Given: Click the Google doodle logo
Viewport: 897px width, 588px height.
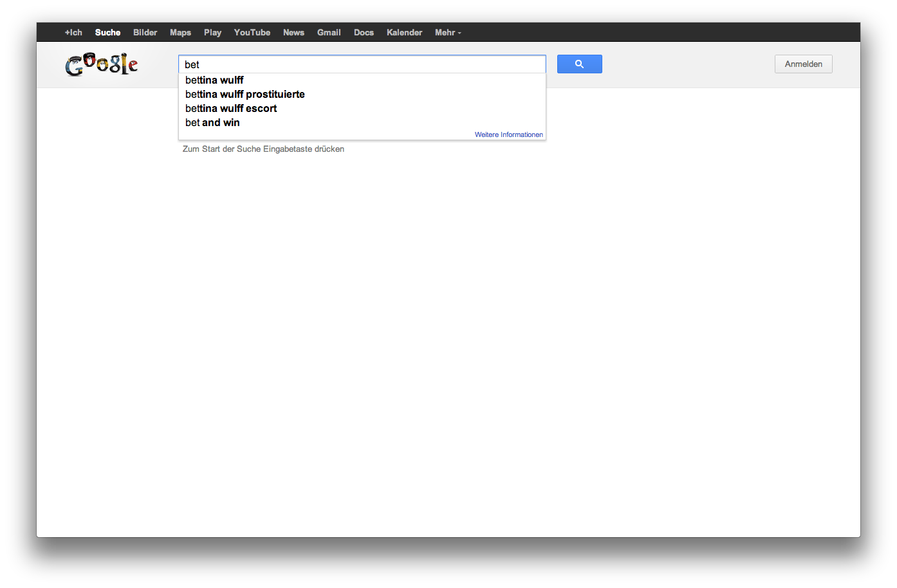Looking at the screenshot, I should [102, 64].
